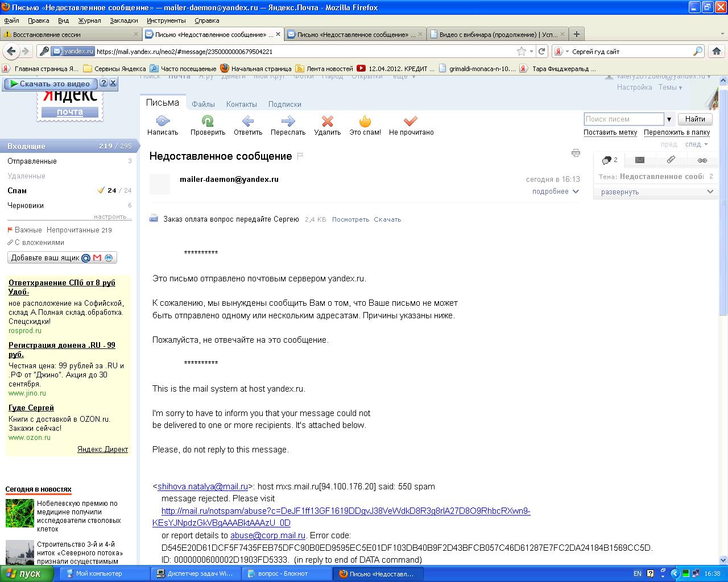Viewport: 728px width, 582px height.
Task: Click the Переслать forward arrow icon
Action: pos(288,120)
